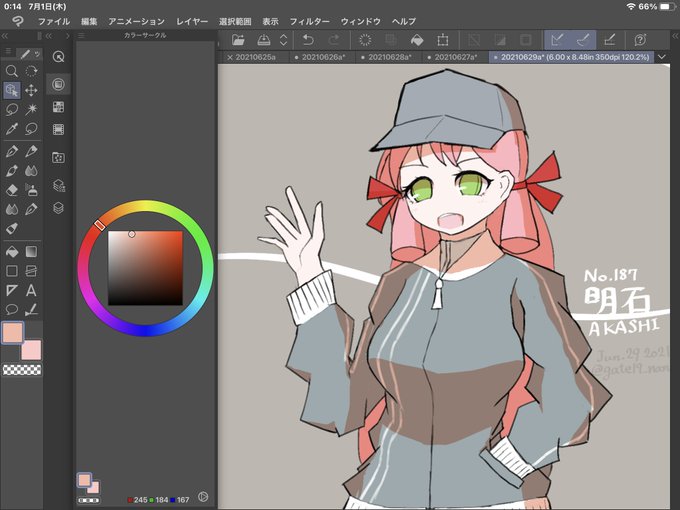Close the 20210625a canvas tab
The height and width of the screenshot is (510, 680).
pos(230,57)
